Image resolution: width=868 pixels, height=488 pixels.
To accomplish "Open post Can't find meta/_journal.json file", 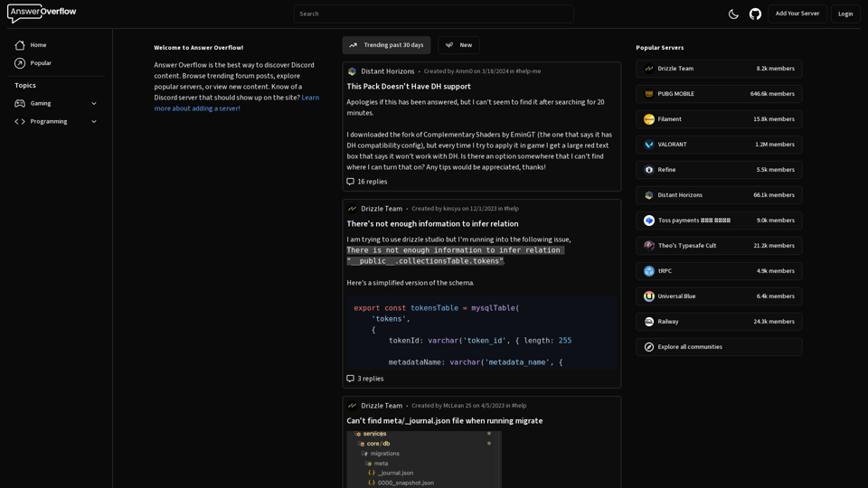I will pyautogui.click(x=445, y=420).
